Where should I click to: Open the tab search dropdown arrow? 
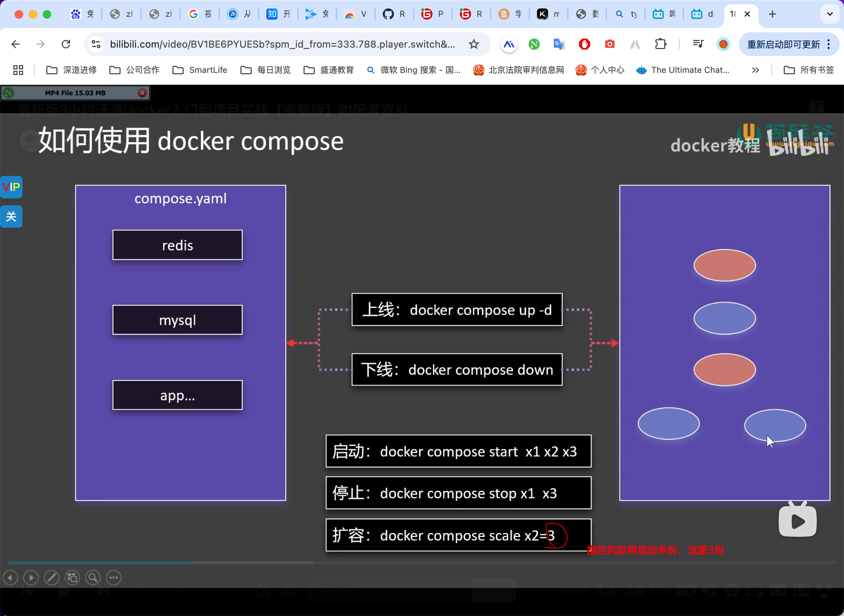tap(830, 14)
